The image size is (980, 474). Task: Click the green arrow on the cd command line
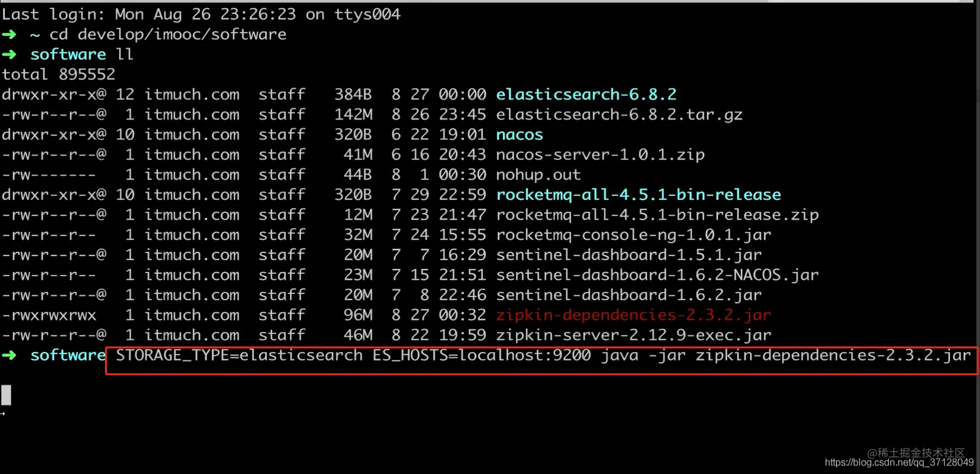pyautogui.click(x=9, y=34)
